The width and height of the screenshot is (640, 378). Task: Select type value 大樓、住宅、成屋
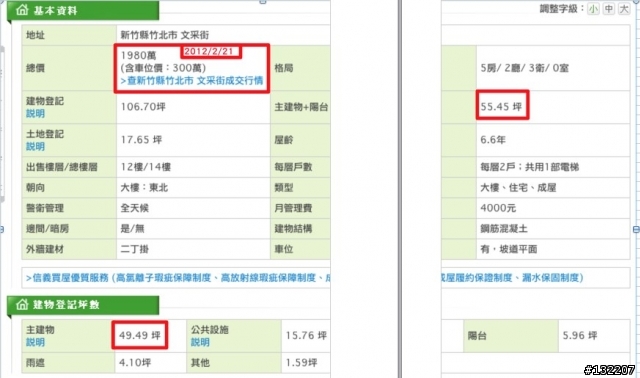pos(518,188)
